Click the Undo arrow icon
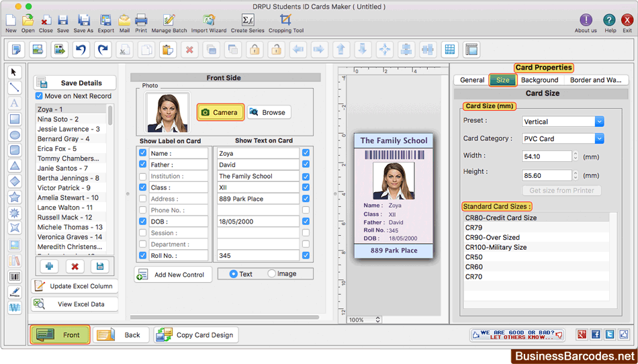This screenshot has height=364, width=638. pyautogui.click(x=81, y=50)
